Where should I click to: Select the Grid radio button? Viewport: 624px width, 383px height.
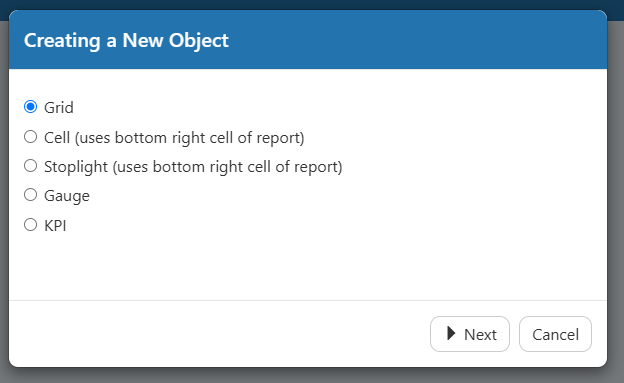click(31, 107)
